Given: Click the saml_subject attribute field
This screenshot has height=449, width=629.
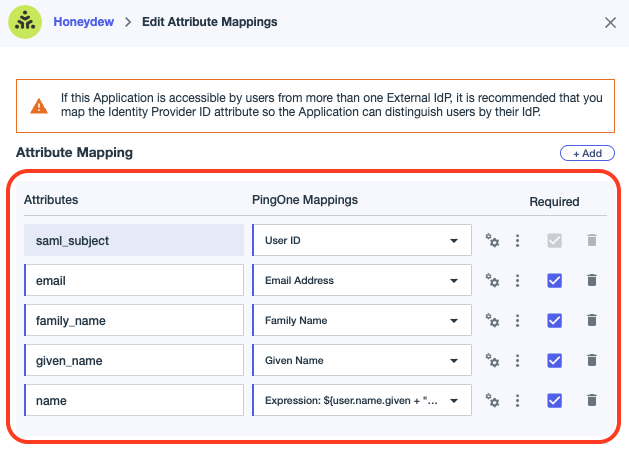Looking at the screenshot, I should (x=134, y=240).
